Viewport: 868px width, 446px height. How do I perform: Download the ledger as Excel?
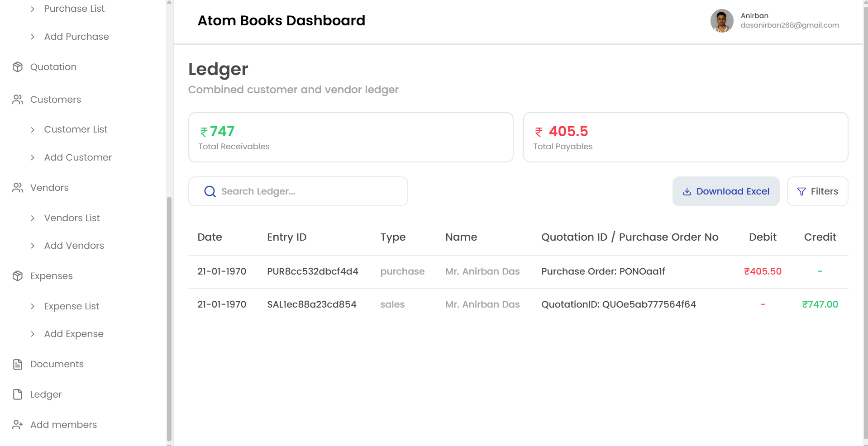coord(725,191)
